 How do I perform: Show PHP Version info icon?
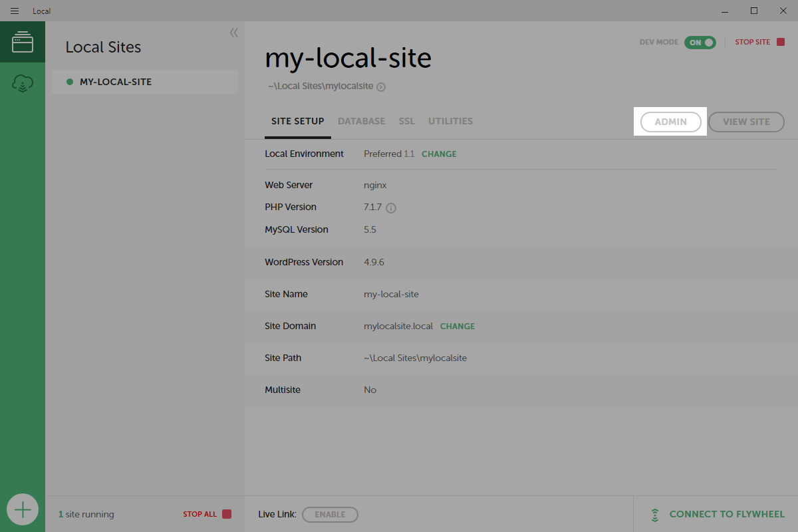point(391,207)
